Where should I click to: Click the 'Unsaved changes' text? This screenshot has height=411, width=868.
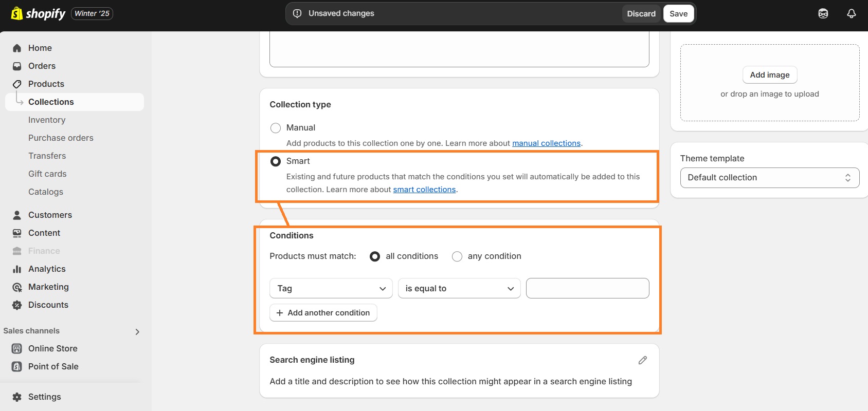tap(341, 13)
